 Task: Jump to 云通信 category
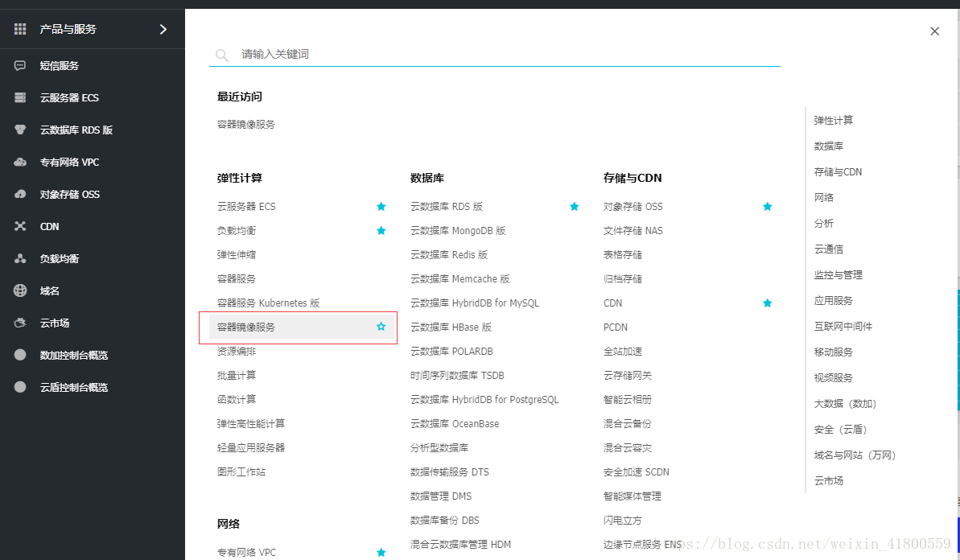point(828,249)
